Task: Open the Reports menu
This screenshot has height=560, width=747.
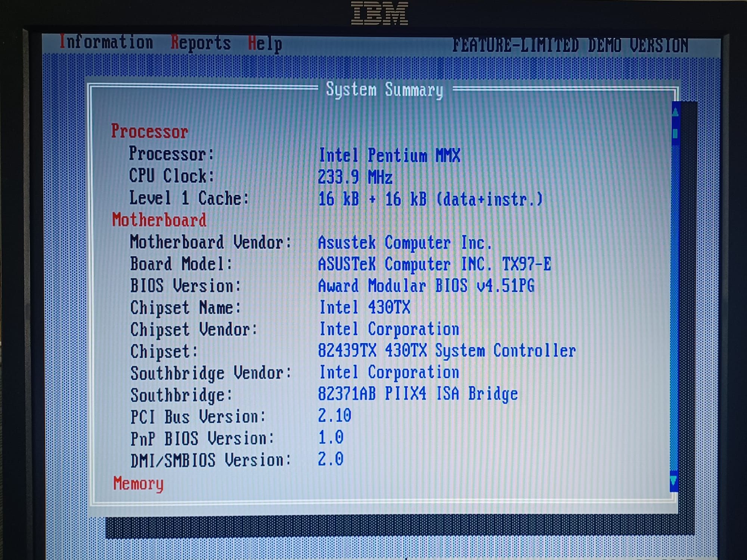Action: (x=201, y=43)
